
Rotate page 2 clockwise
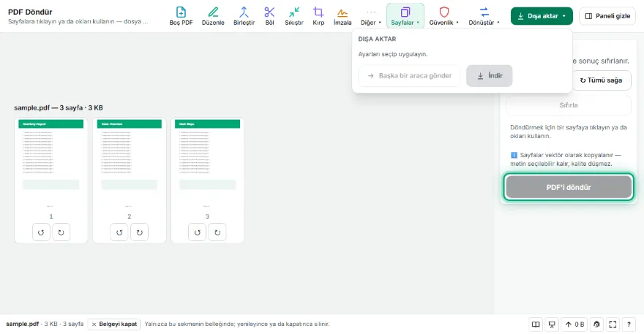tap(139, 232)
